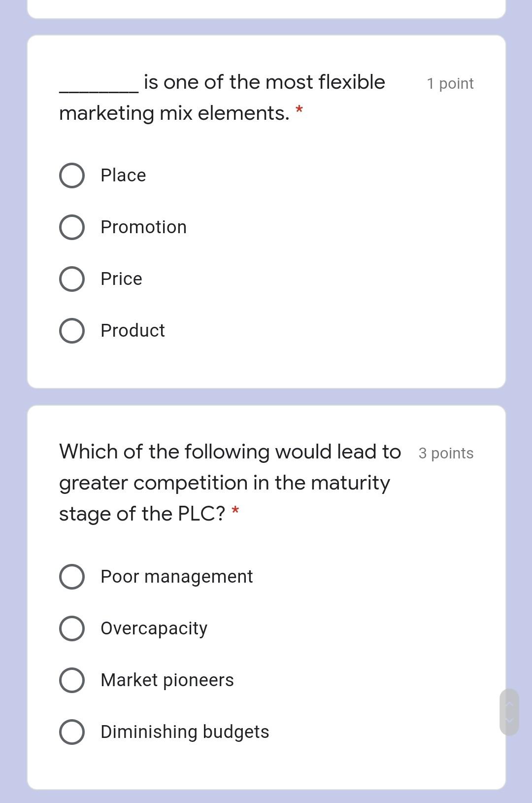Click the Place answer label text
This screenshot has height=803, width=532.
(122, 175)
